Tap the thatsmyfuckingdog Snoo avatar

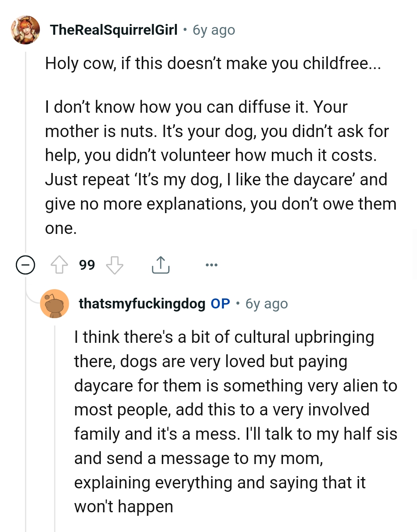point(54,304)
